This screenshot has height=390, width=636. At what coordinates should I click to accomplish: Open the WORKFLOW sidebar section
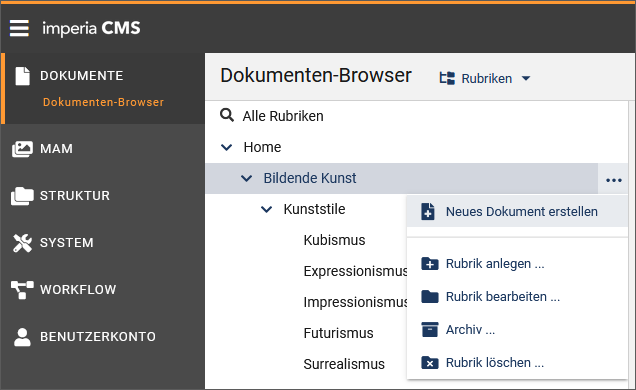(78, 290)
